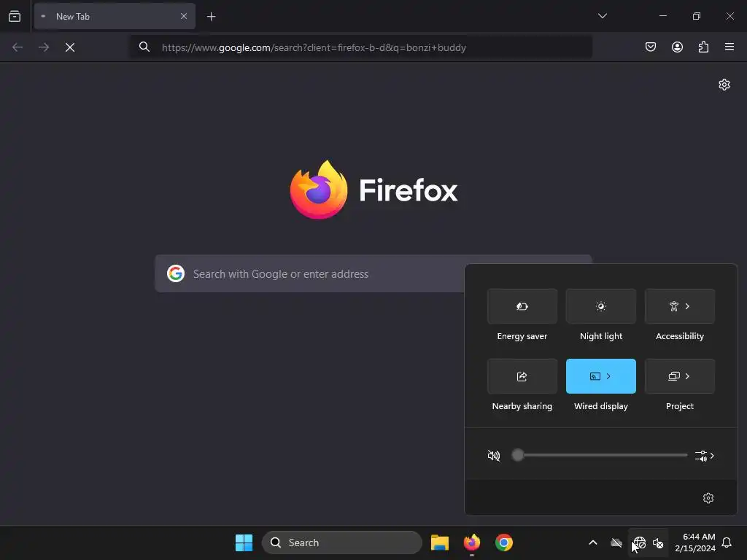Image resolution: width=747 pixels, height=560 pixels.
Task: Show hidden tray icons
Action: pos(593,542)
